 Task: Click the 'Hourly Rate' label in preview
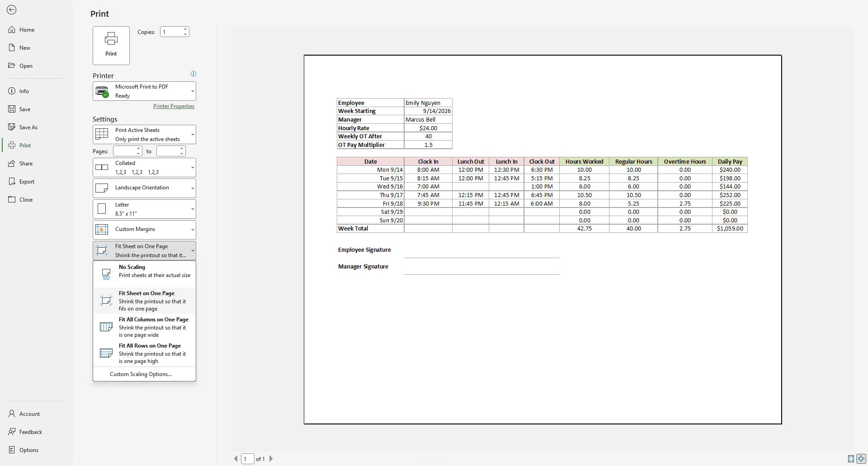coord(354,128)
